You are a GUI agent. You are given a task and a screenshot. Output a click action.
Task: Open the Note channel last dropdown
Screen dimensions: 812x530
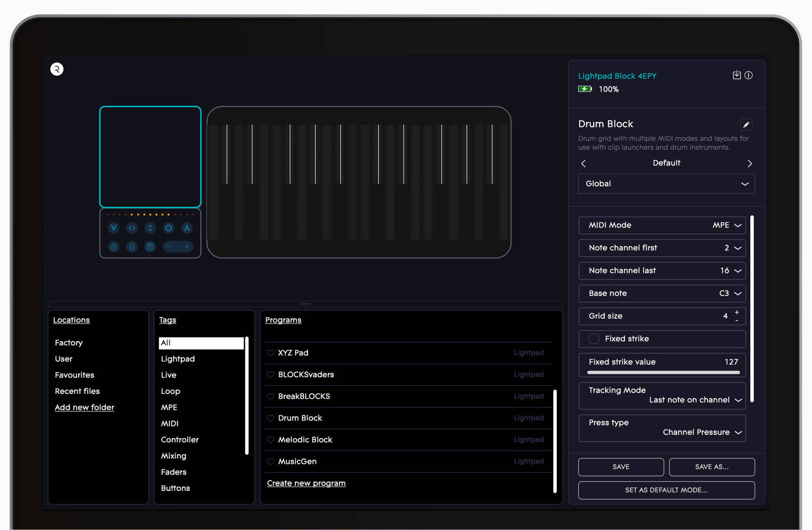click(x=662, y=271)
